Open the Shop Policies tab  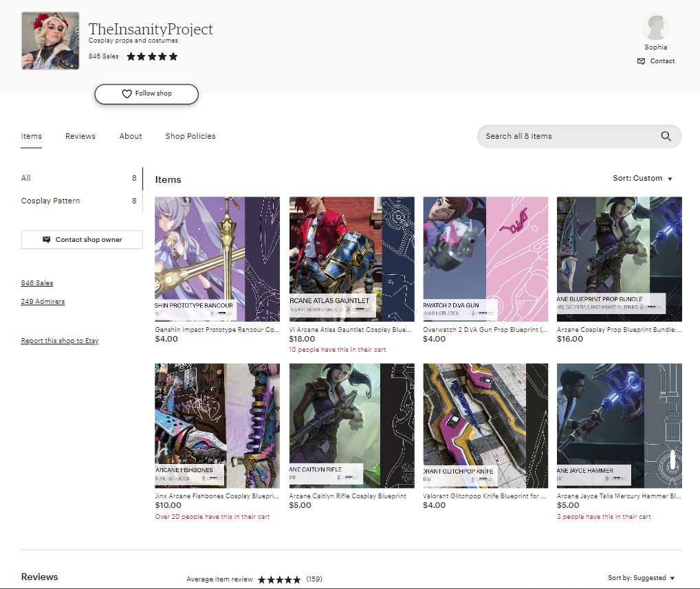[x=190, y=136]
